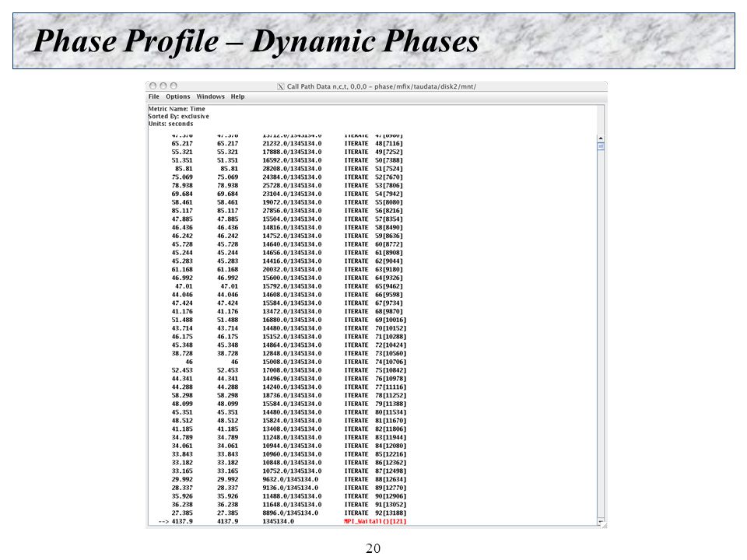
Task: Click the 'Metric Name: Time' label
Action: (x=177, y=109)
